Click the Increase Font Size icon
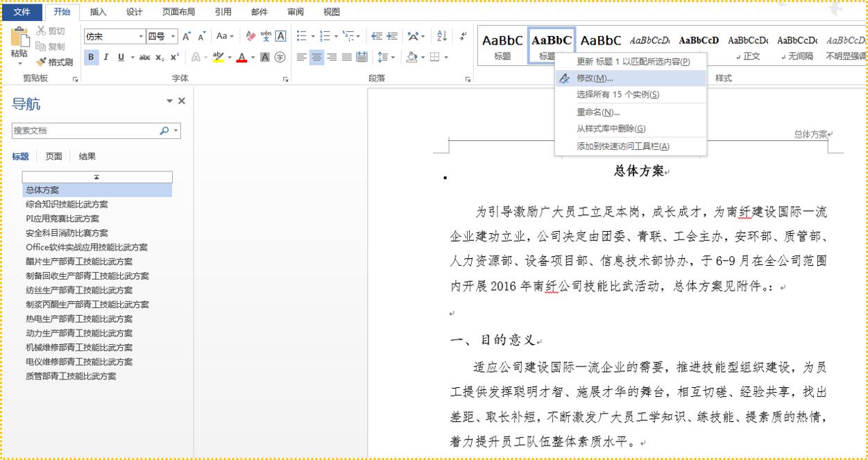 (187, 36)
